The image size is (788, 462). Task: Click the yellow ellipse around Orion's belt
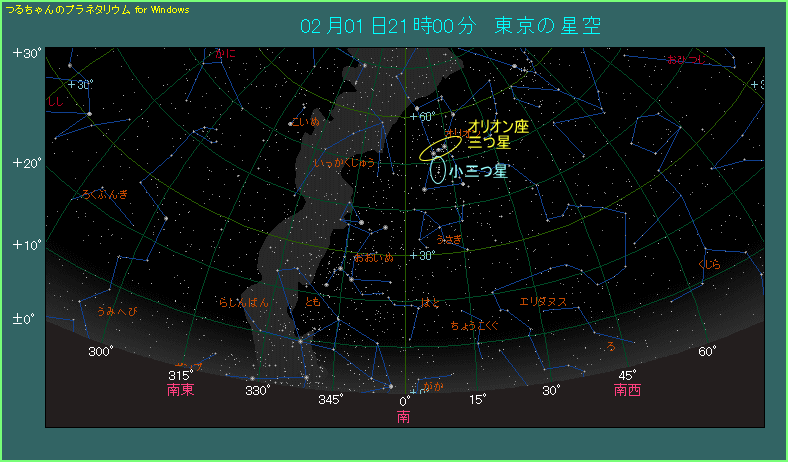440,147
